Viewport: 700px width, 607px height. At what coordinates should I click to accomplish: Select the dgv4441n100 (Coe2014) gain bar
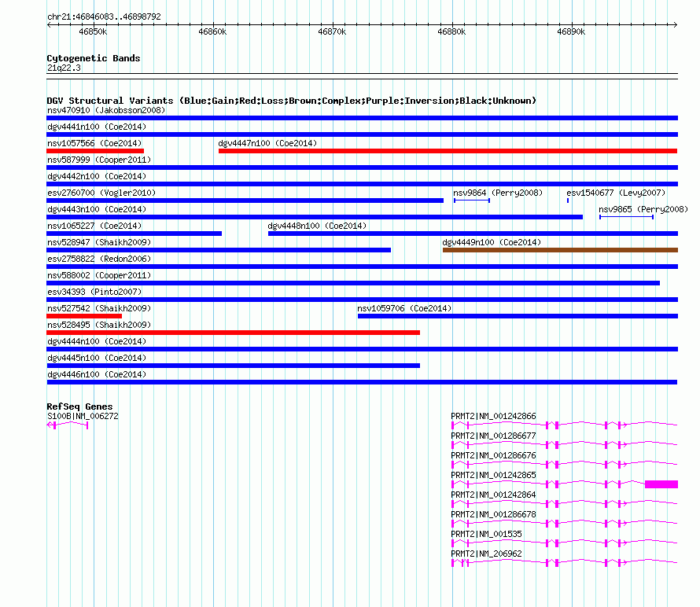click(362, 134)
